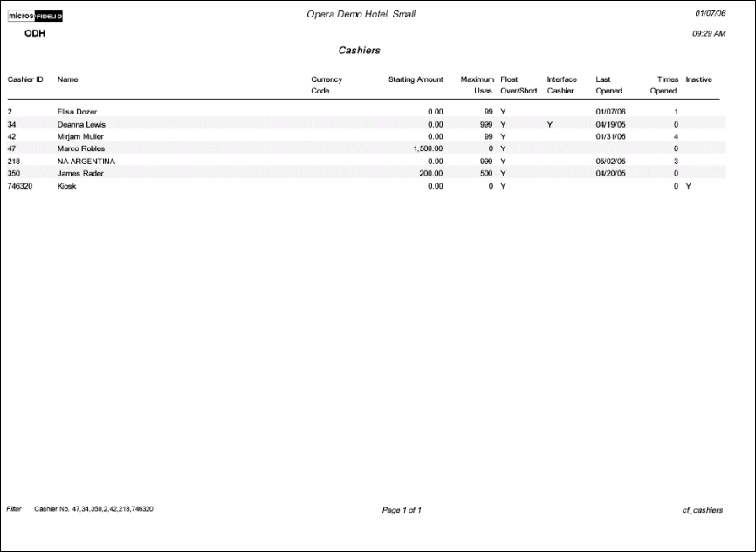Image resolution: width=756 pixels, height=552 pixels.
Task: Click the Starting Amount column header
Action: coord(416,79)
